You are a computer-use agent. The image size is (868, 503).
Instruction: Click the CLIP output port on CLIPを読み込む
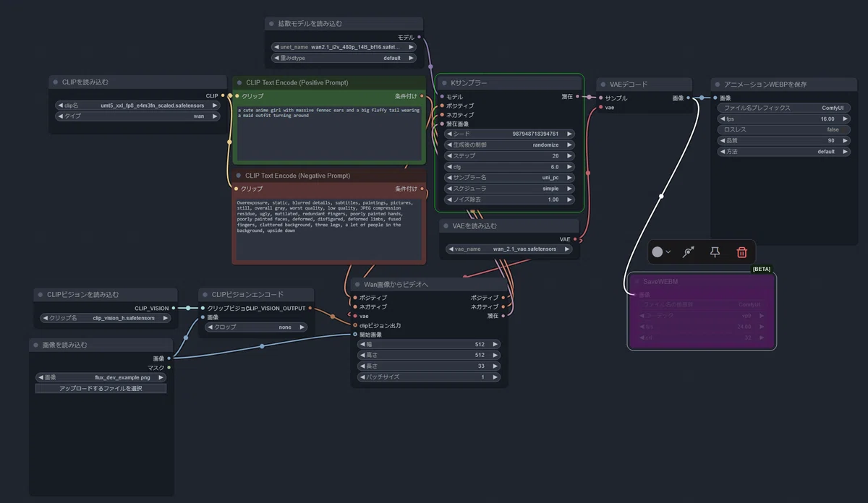point(223,95)
